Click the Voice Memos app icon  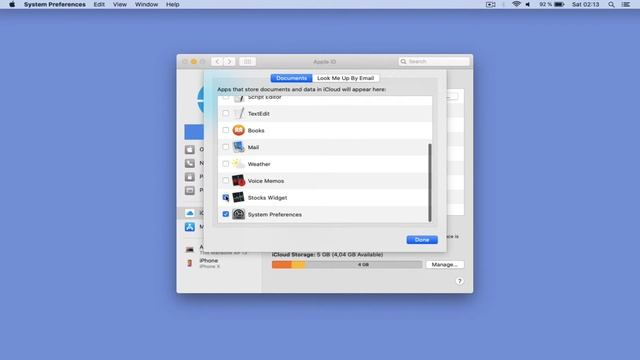point(238,180)
